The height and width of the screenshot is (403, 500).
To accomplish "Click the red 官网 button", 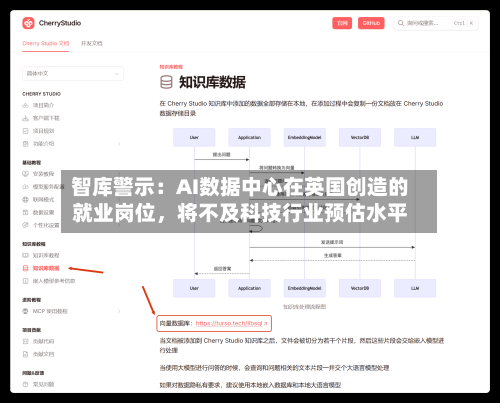I will 342,23.
